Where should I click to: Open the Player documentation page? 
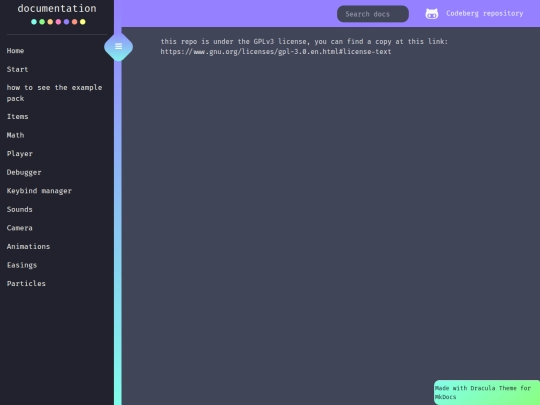20,154
